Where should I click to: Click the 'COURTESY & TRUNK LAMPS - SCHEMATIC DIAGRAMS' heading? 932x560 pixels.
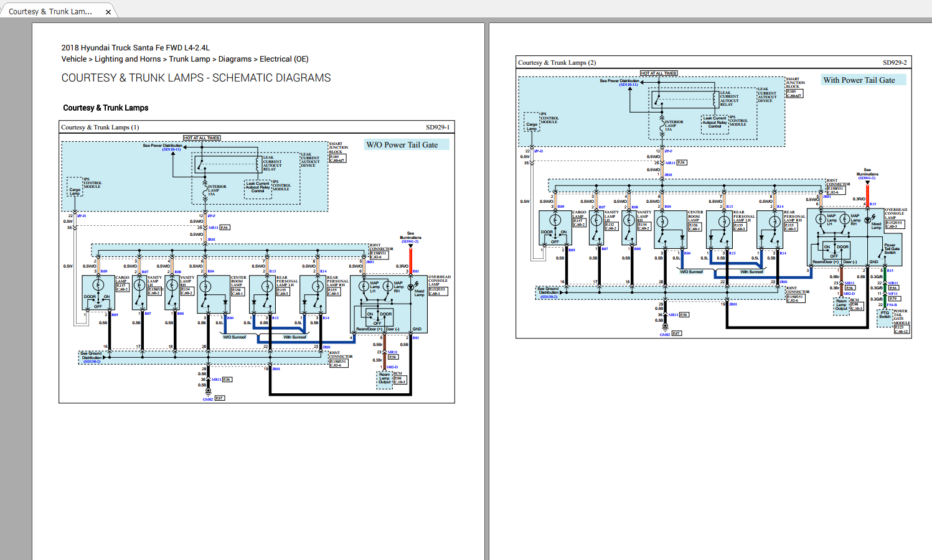(x=196, y=78)
